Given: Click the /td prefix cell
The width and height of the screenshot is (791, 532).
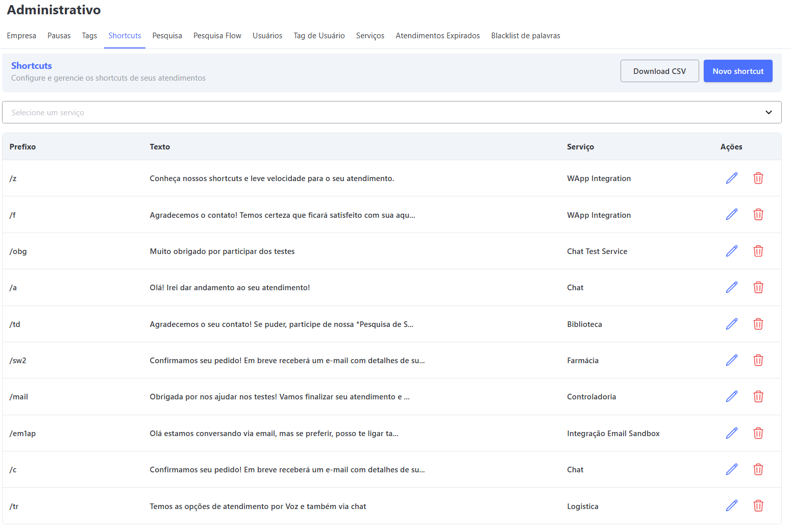Looking at the screenshot, I should [15, 324].
